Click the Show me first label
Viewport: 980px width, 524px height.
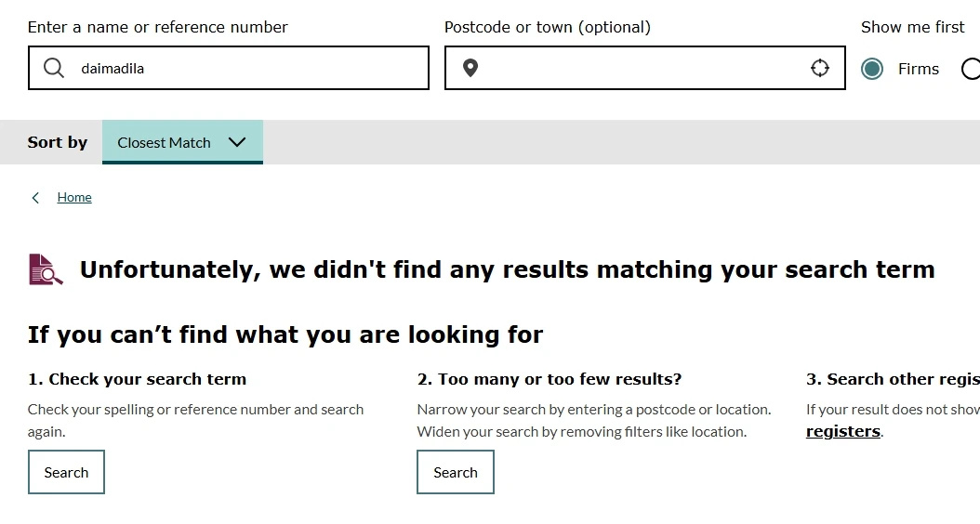click(912, 27)
